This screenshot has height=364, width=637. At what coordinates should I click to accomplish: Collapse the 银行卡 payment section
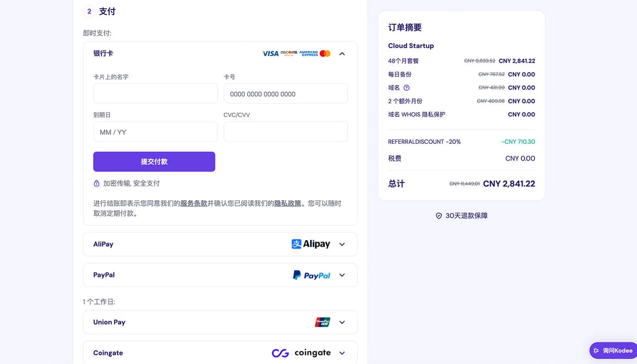tap(342, 53)
